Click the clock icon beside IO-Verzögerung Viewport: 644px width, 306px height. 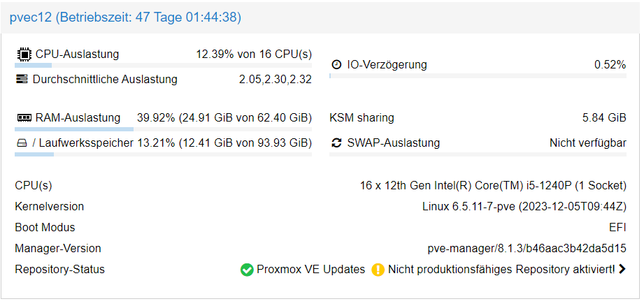coord(337,65)
